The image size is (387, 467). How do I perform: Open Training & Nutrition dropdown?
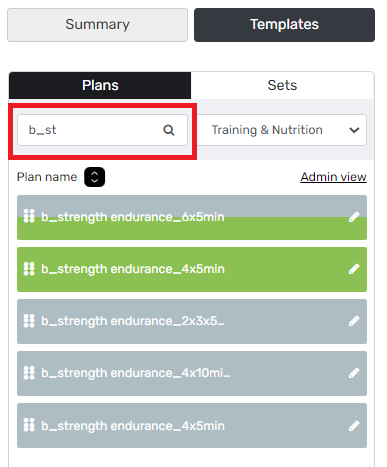pos(282,130)
